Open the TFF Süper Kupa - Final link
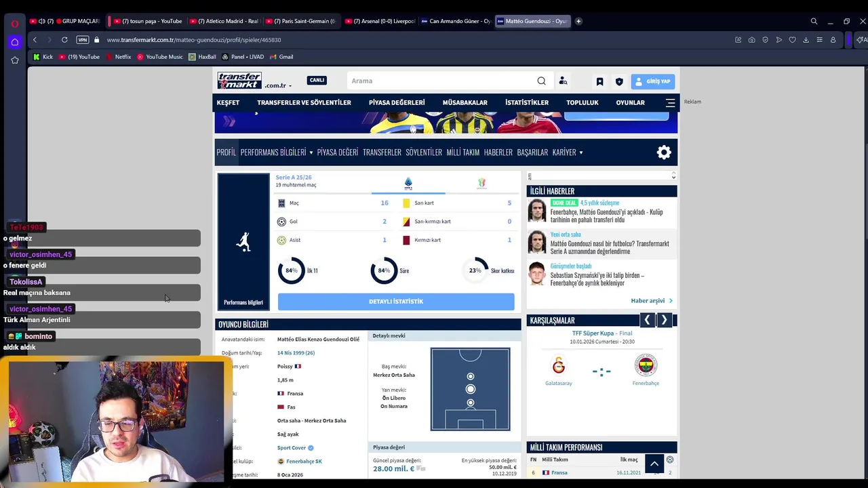Image resolution: width=868 pixels, height=488 pixels. point(602,333)
